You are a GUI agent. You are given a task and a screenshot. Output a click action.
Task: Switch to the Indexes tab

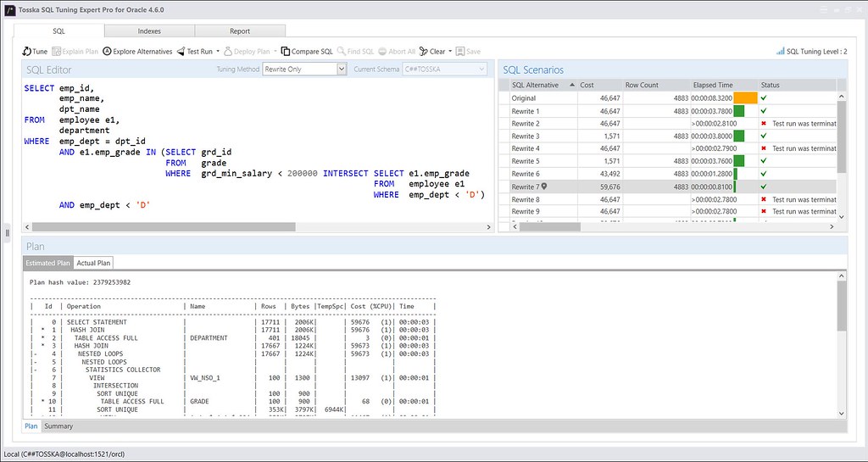(x=149, y=31)
